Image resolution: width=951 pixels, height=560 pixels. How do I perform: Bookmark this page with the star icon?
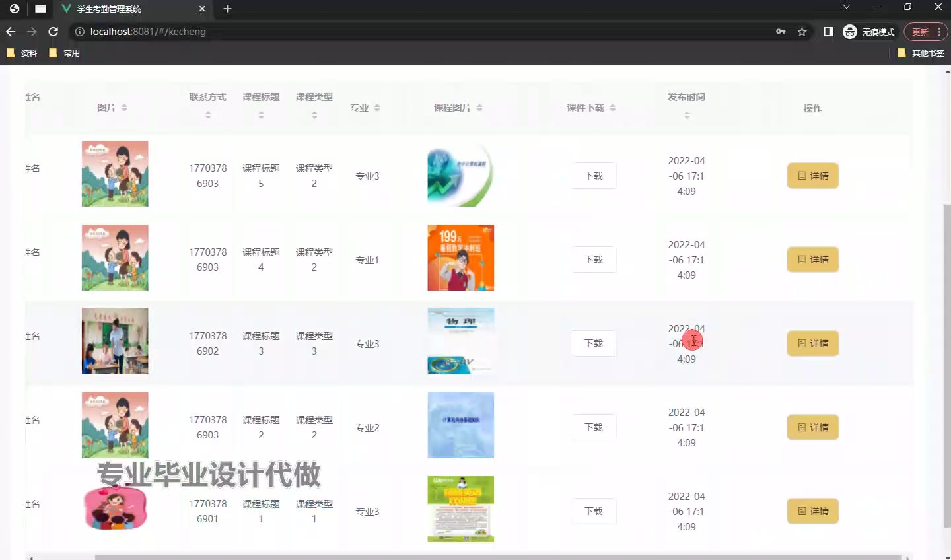tap(802, 32)
